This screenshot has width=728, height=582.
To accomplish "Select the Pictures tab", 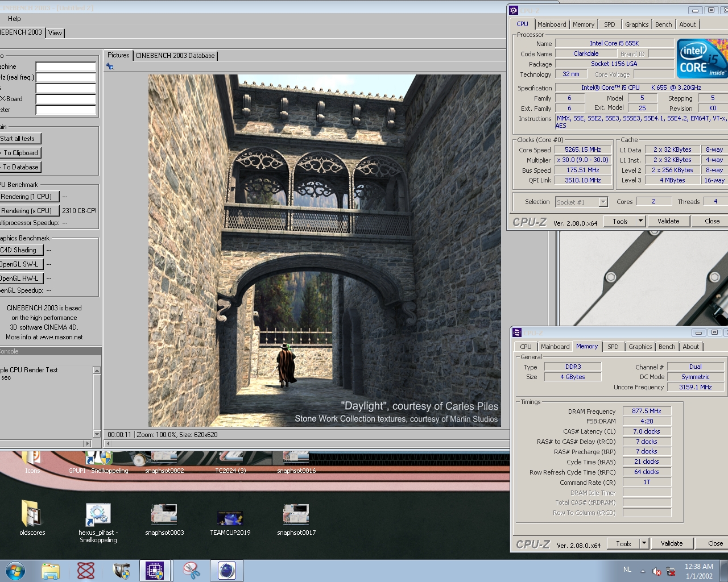I will (118, 55).
